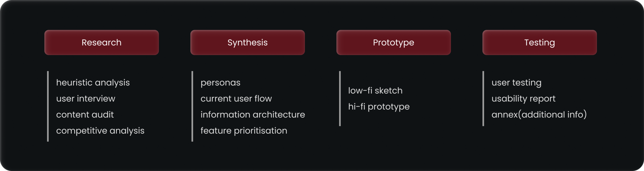Open the usability report item
The image size is (644, 171).
coord(523,99)
